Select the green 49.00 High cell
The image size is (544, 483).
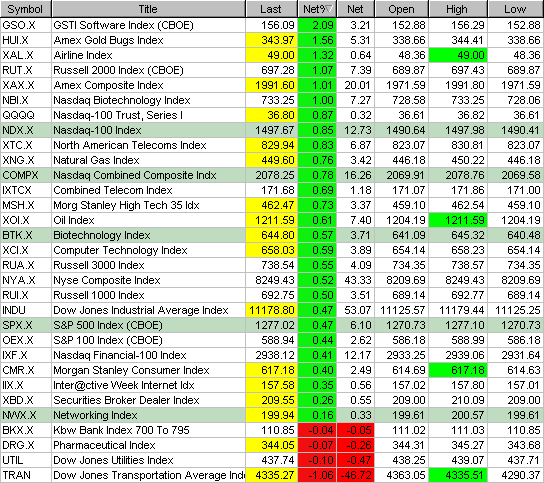(x=458, y=55)
